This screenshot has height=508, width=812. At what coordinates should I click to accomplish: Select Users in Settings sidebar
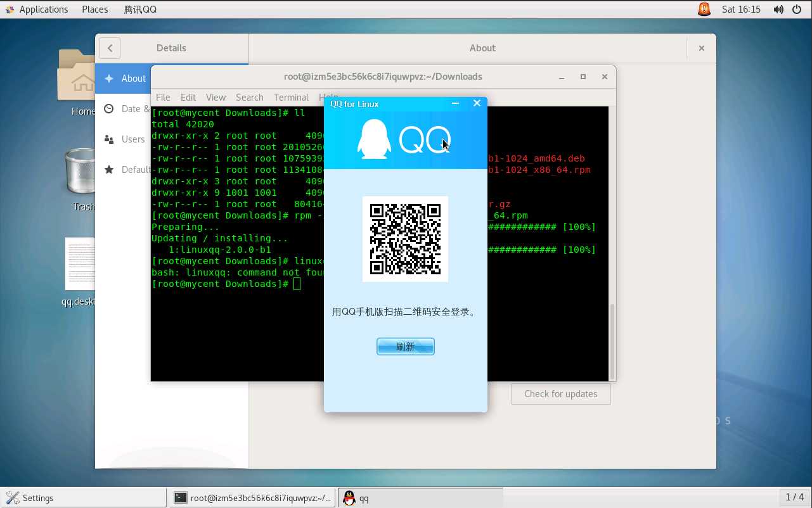click(x=124, y=139)
